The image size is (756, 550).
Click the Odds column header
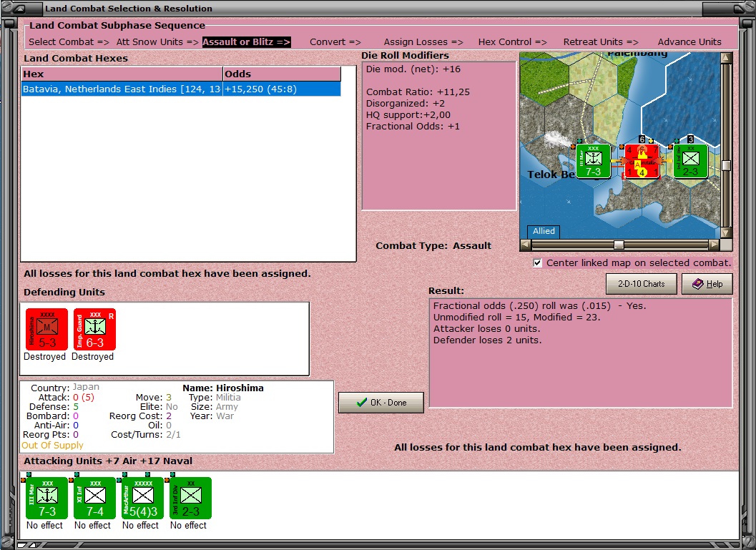(x=282, y=74)
